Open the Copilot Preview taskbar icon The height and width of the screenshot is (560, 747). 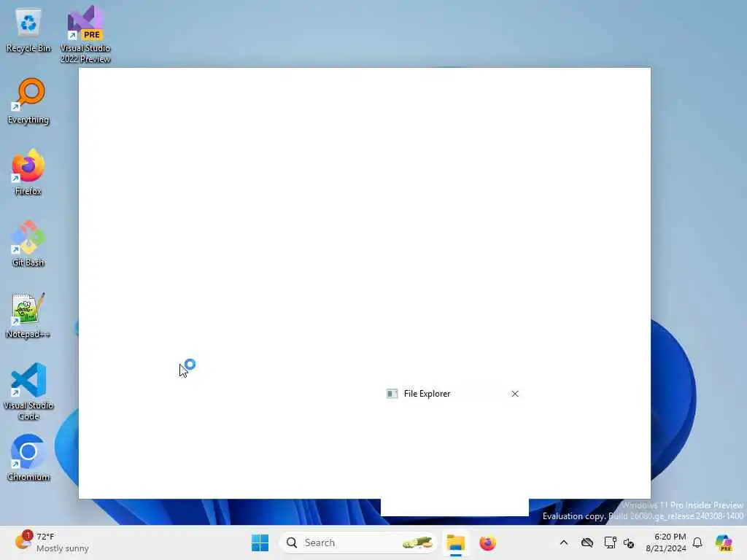tap(724, 542)
